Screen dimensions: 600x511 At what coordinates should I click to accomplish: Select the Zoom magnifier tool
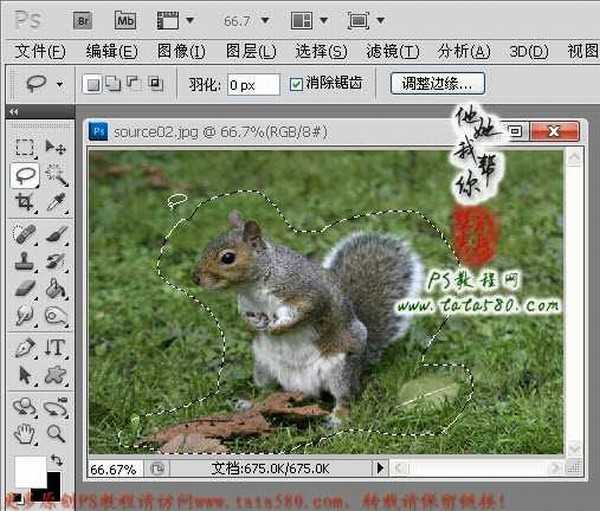click(x=56, y=434)
